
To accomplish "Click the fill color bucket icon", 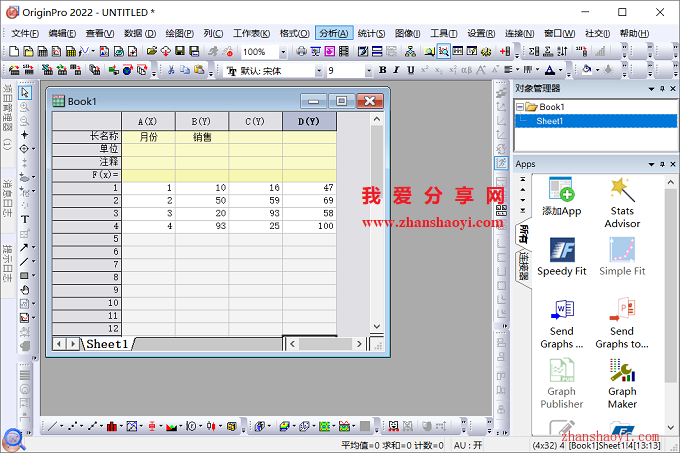I will 587,70.
